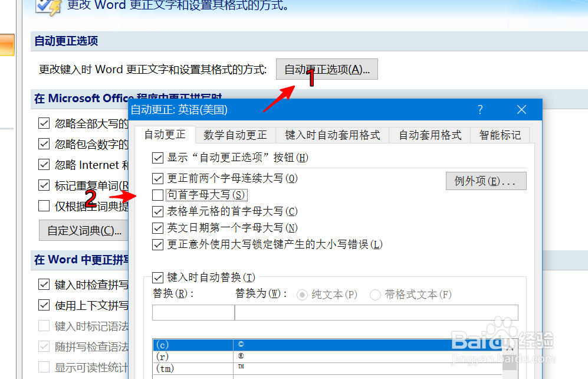This screenshot has width=588, height=379.
Task: Toggle 标记重复单词 checkbox in Word options
Action: coord(44,185)
